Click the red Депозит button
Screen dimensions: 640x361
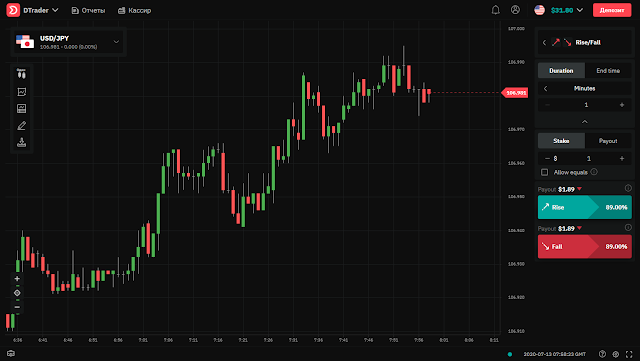[x=612, y=10]
